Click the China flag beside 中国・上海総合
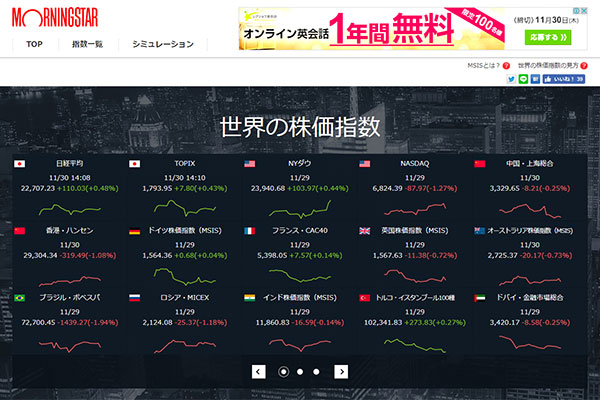Screen dimensions: 600x400 coord(479,164)
